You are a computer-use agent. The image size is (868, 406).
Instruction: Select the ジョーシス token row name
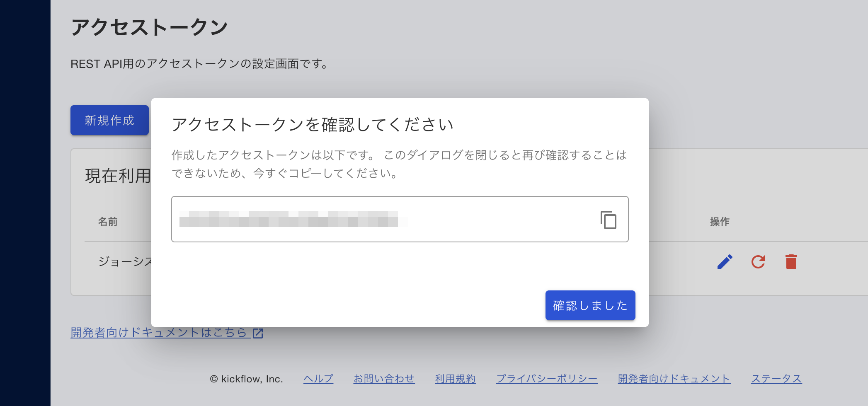point(125,261)
